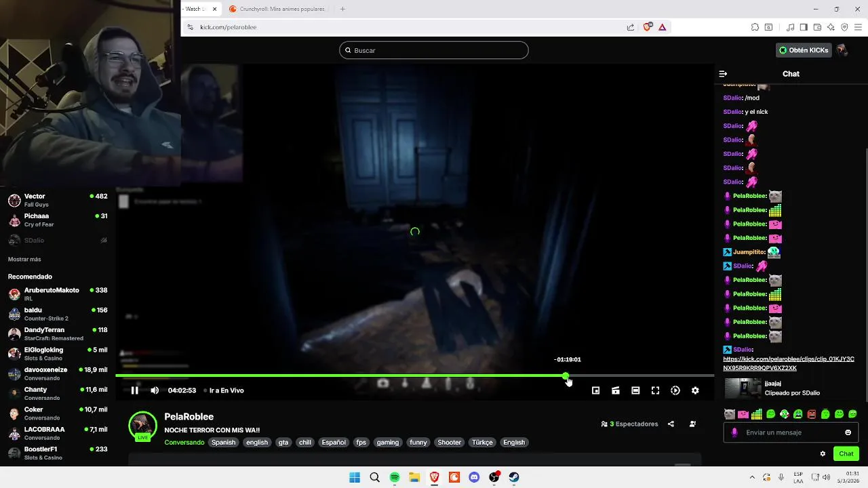
Task: Open video player settings gear
Action: click(695, 390)
